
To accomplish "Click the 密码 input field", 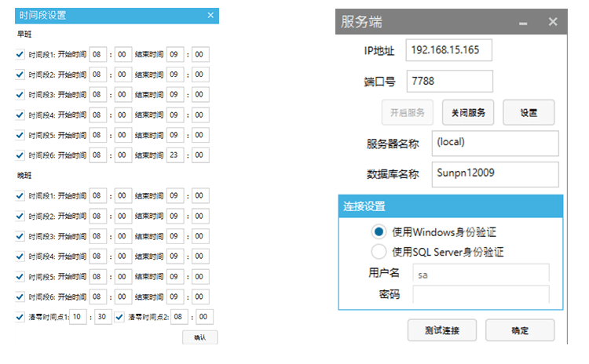I will [481, 295].
